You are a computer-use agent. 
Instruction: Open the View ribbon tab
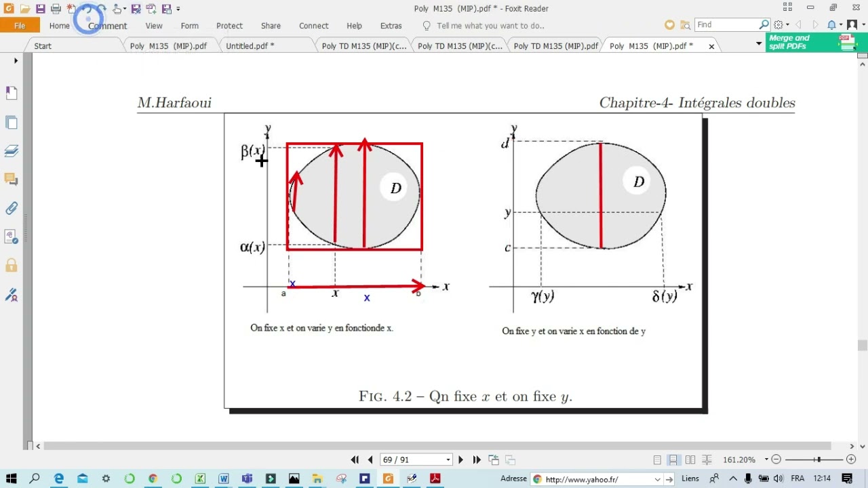point(154,26)
